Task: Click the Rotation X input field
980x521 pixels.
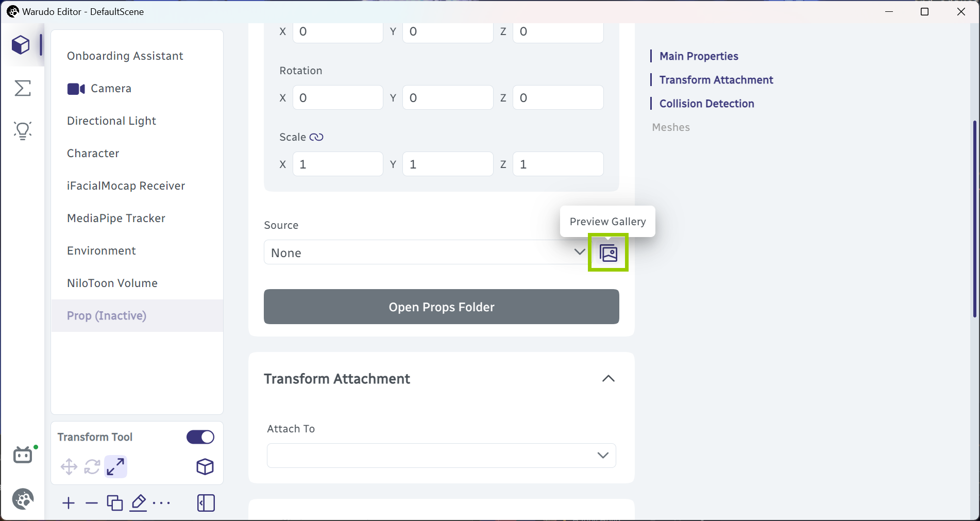Action: point(338,98)
